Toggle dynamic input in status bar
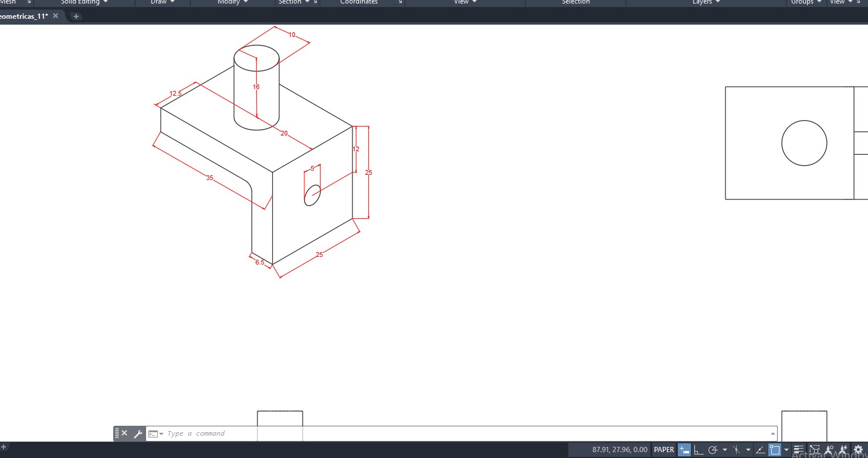 [x=684, y=450]
